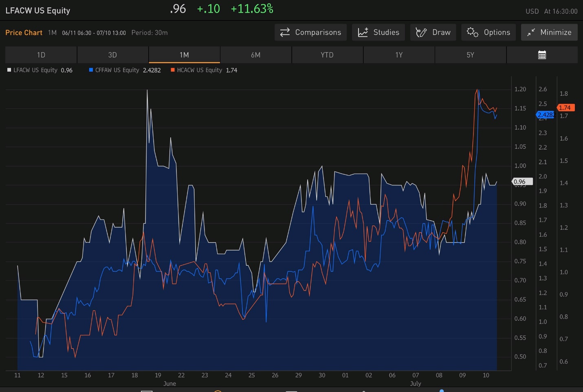Click the 1.20 gridline label on price axis
The image size is (583, 392).
click(520, 89)
